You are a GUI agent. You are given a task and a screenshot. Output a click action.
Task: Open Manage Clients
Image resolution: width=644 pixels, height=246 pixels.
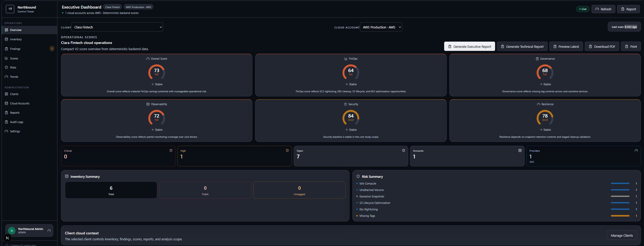[x=622, y=235]
